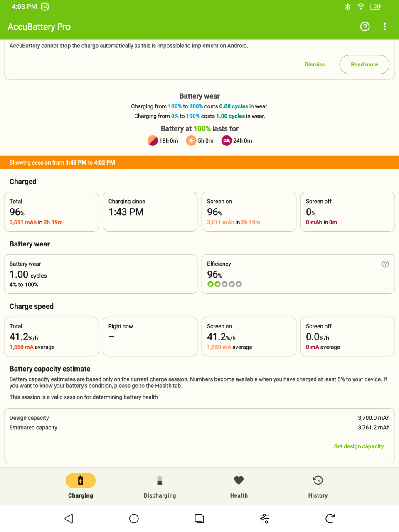The height and width of the screenshot is (532, 399).
Task: Click Set design capacity link
Action: (359, 446)
